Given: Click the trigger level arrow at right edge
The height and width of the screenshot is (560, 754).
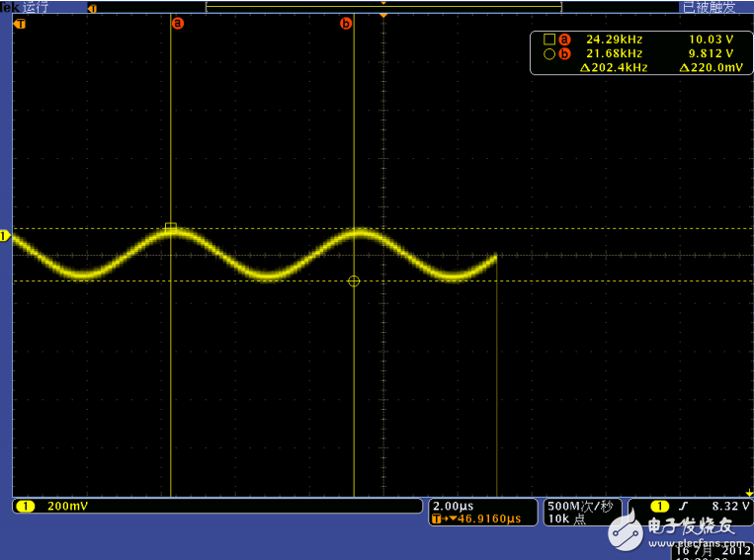Looking at the screenshot, I should click(749, 491).
